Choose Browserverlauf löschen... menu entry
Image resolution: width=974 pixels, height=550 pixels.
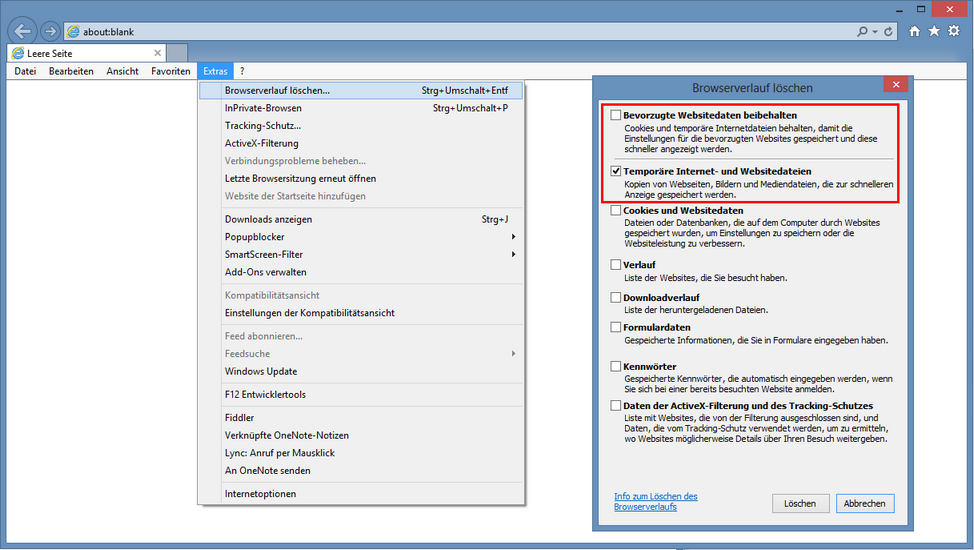pyautogui.click(x=361, y=91)
